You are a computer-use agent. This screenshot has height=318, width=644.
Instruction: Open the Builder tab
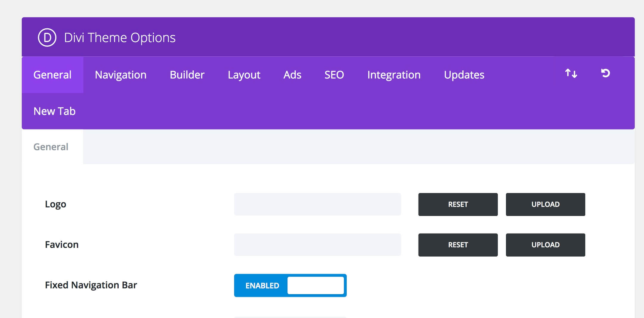(x=187, y=75)
